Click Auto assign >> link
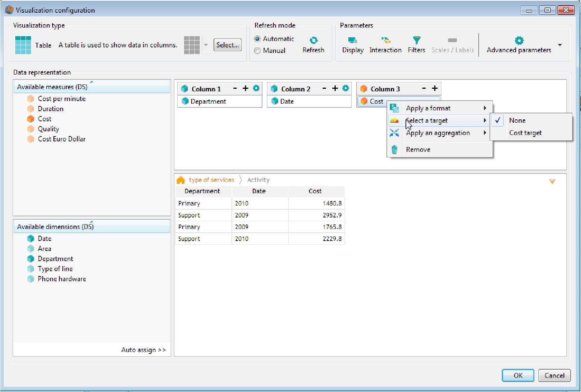The height and width of the screenshot is (392, 581). point(143,350)
